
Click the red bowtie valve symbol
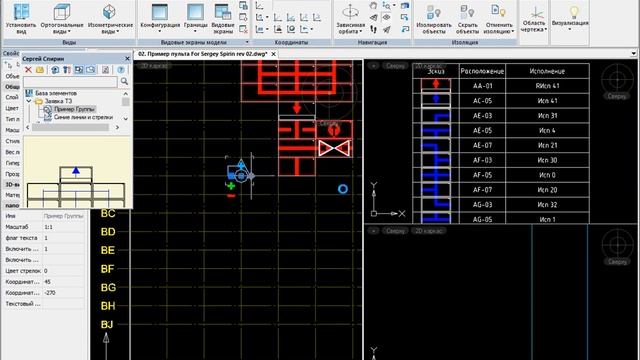click(334, 148)
